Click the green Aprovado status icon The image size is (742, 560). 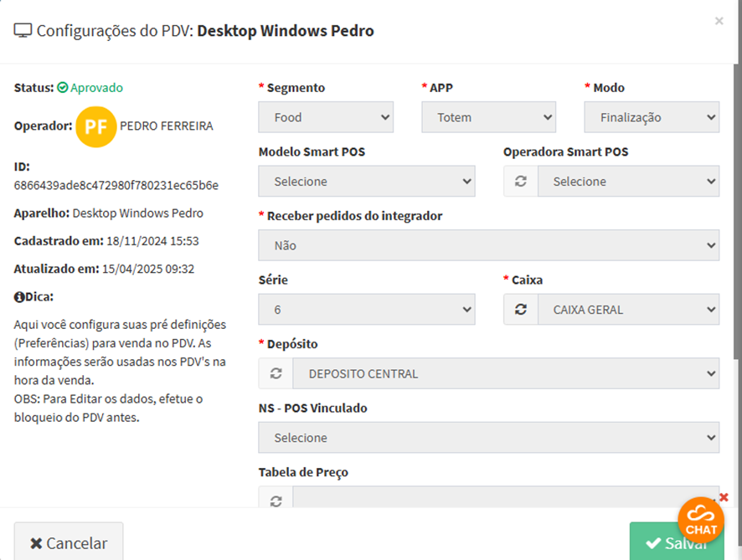point(63,87)
